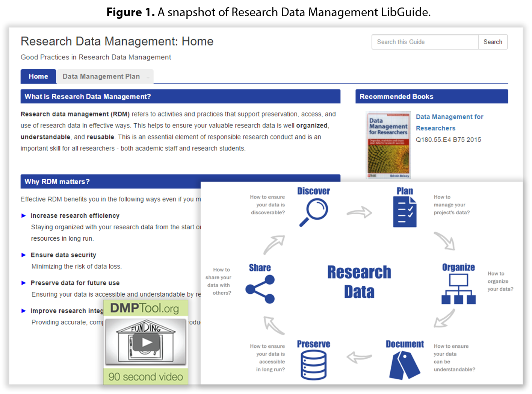The width and height of the screenshot is (532, 394).
Task: Click the Recommended Books header
Action: 432,96
